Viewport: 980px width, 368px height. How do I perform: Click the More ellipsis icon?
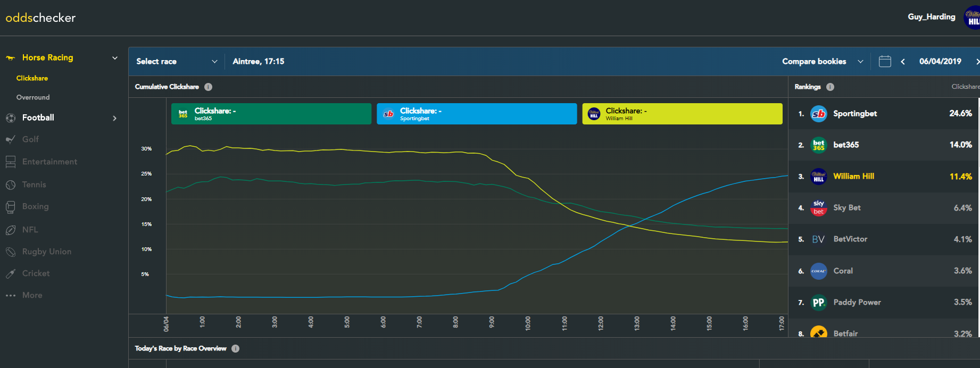[11, 295]
